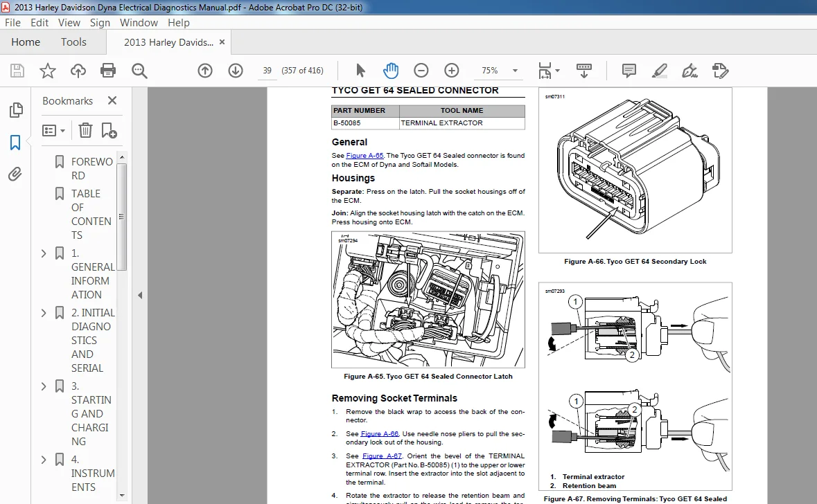817x504 pixels.
Task: Switch to the Home tab
Action: pos(26,42)
